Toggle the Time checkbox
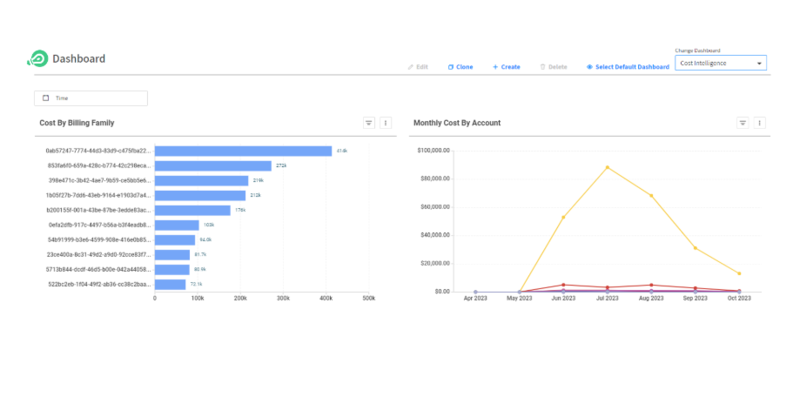This screenshot has width=800, height=404. click(46, 98)
